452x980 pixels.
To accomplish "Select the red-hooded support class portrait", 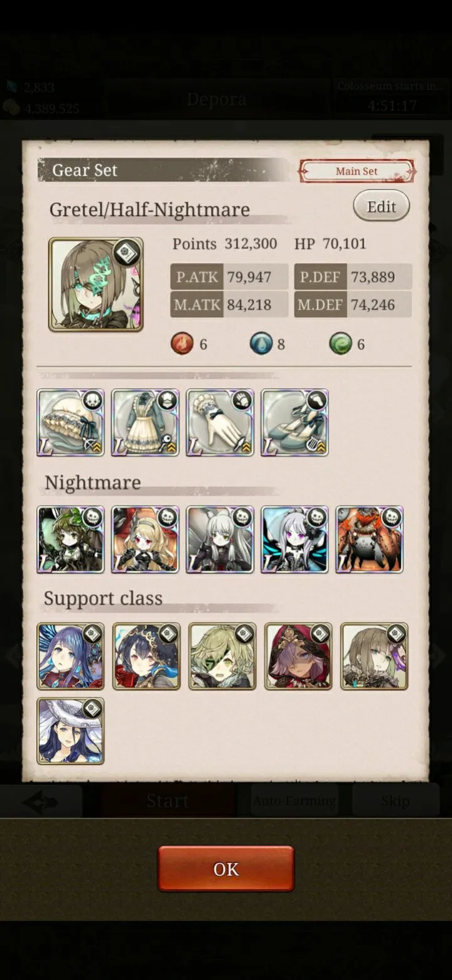I will pos(298,656).
